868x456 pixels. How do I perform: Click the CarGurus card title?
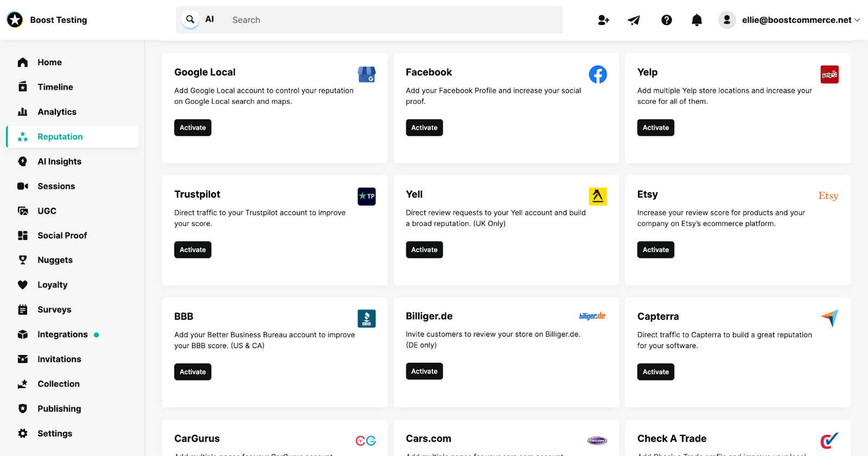point(197,439)
